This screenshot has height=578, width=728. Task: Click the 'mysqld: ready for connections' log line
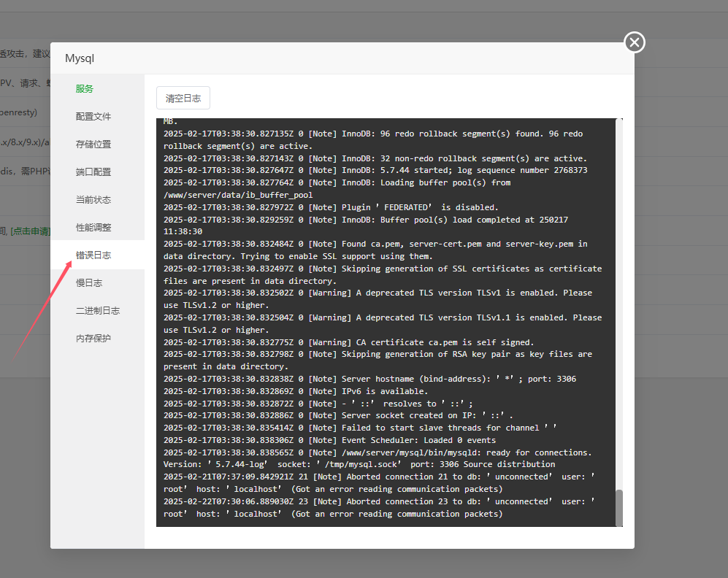point(378,458)
